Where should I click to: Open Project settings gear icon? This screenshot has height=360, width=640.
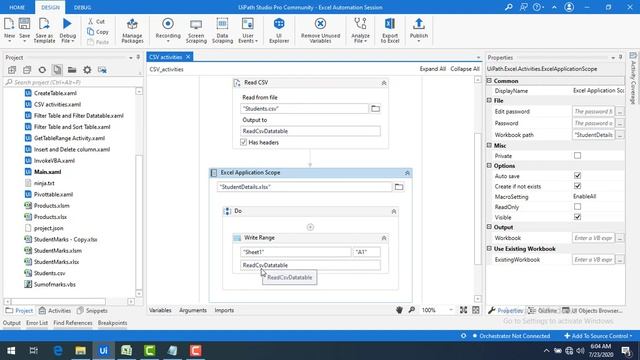(87, 70)
